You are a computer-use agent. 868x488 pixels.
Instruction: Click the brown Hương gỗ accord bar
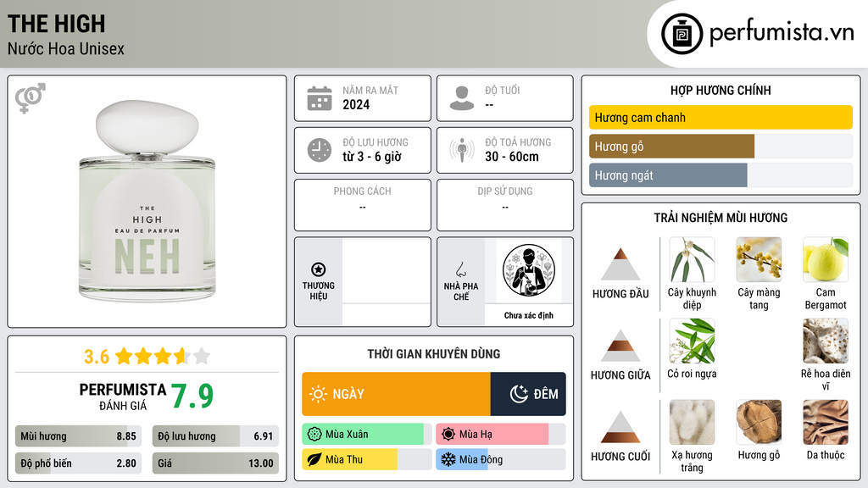click(671, 146)
